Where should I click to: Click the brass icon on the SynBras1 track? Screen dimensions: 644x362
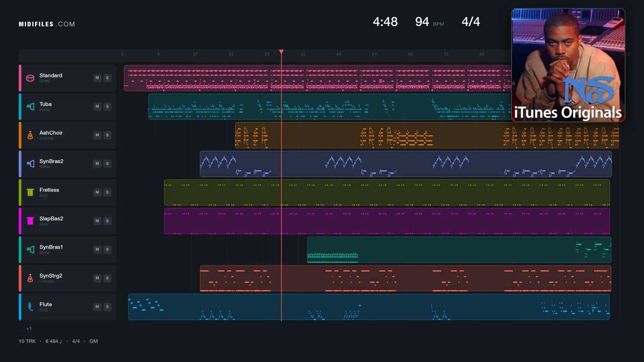[30, 250]
